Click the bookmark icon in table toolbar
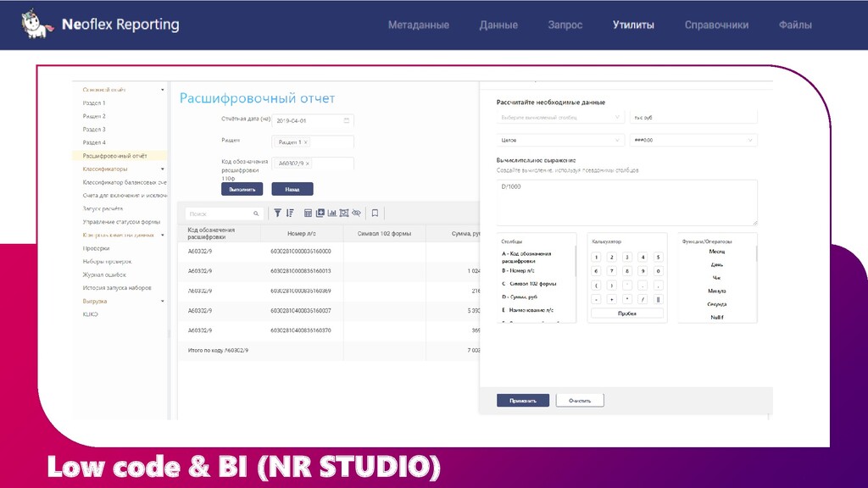 [x=375, y=213]
